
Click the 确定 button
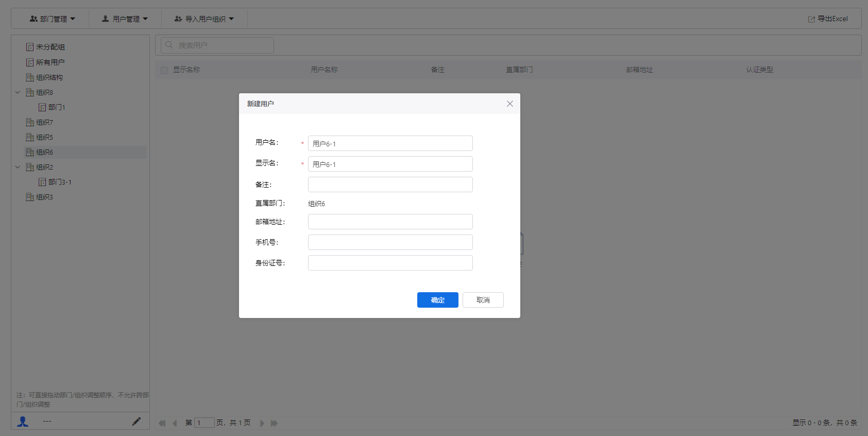437,300
